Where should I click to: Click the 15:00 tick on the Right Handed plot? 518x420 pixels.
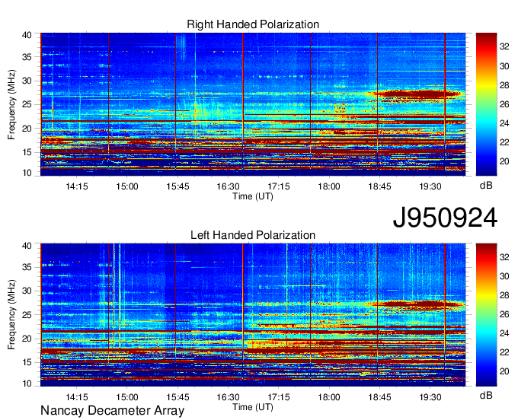tap(127, 186)
